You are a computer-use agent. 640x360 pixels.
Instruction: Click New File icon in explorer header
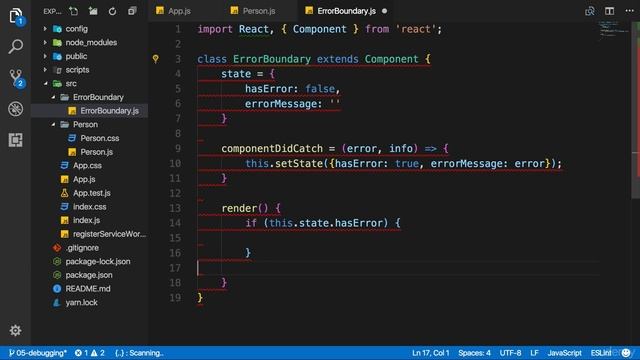point(74,11)
